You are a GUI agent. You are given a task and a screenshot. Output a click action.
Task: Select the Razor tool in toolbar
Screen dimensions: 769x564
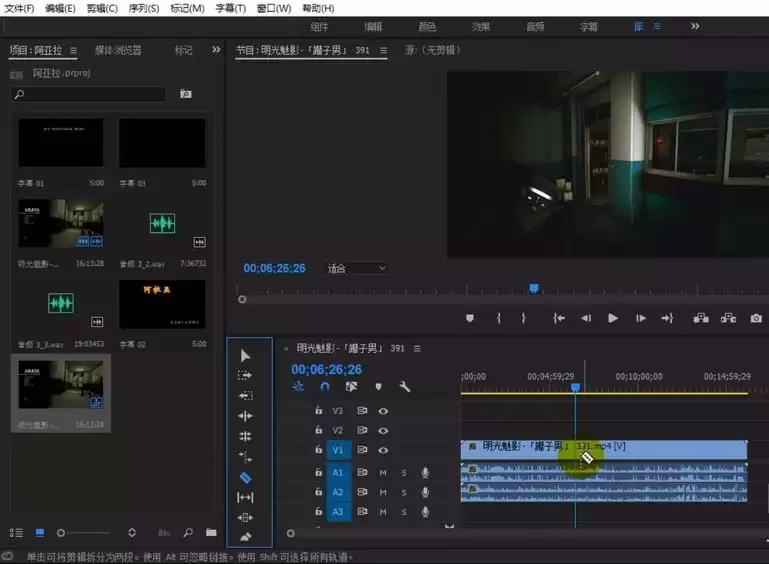pos(246,477)
